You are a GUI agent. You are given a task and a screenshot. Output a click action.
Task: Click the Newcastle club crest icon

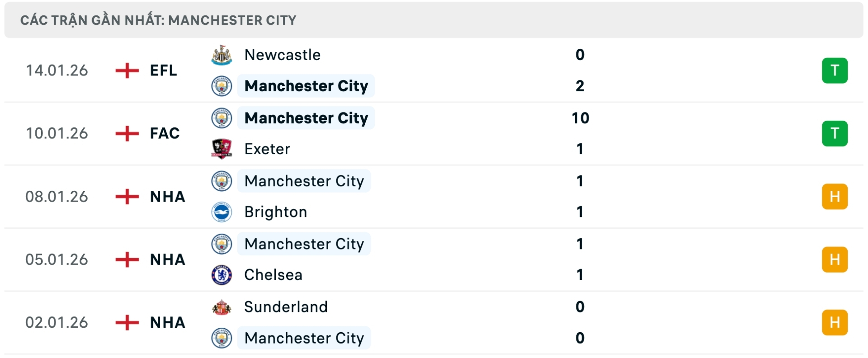pyautogui.click(x=222, y=55)
